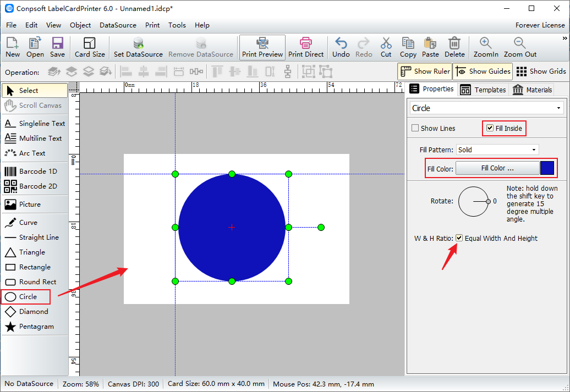Toggle Show Grids
Screen dimensions: 570x392
pyautogui.click(x=541, y=71)
